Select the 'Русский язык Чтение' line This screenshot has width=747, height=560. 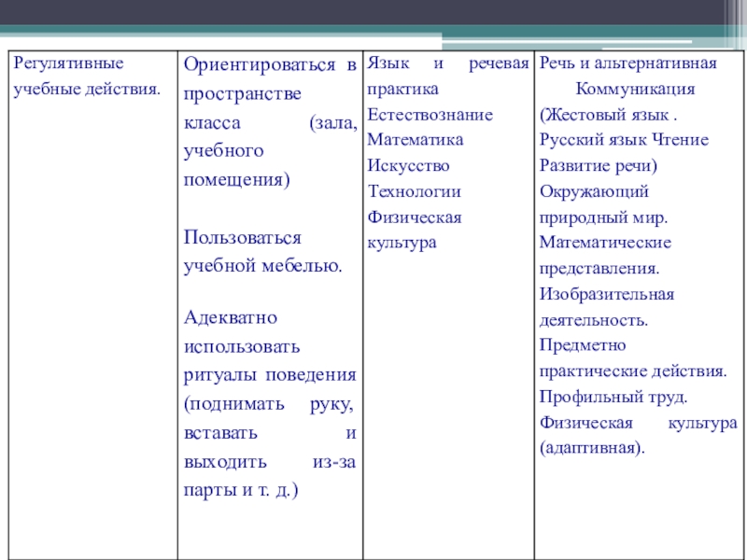click(x=623, y=140)
